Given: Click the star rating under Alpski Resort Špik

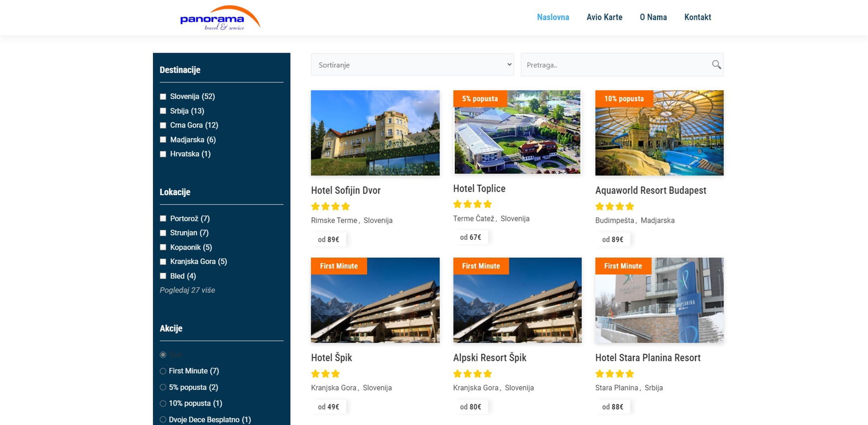Looking at the screenshot, I should point(472,374).
